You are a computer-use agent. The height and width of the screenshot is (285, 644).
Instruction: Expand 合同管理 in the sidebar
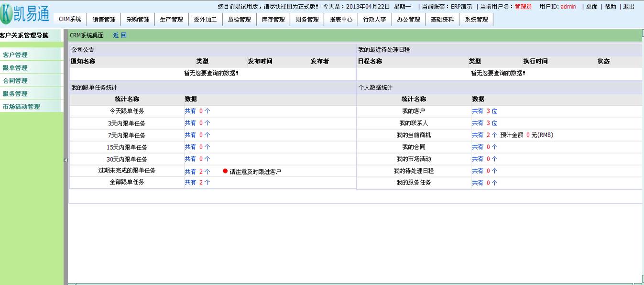click(x=15, y=81)
